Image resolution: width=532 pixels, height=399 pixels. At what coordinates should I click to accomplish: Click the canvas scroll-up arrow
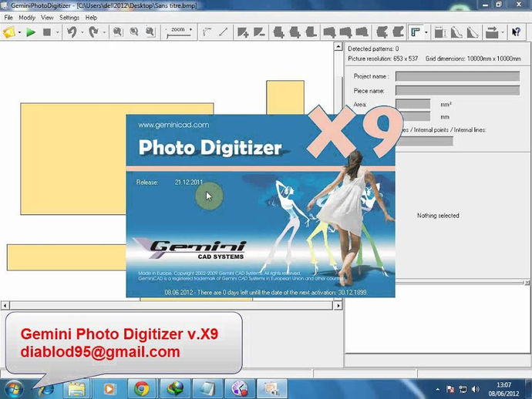click(x=338, y=46)
